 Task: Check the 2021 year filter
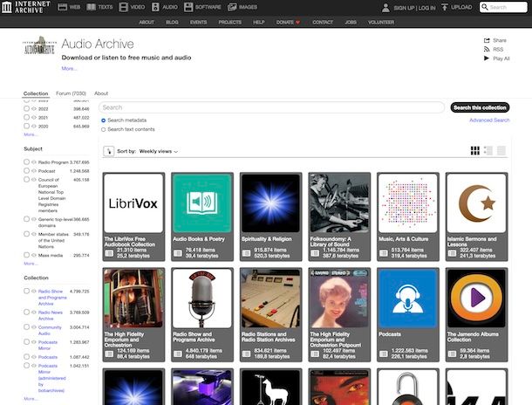[26, 117]
